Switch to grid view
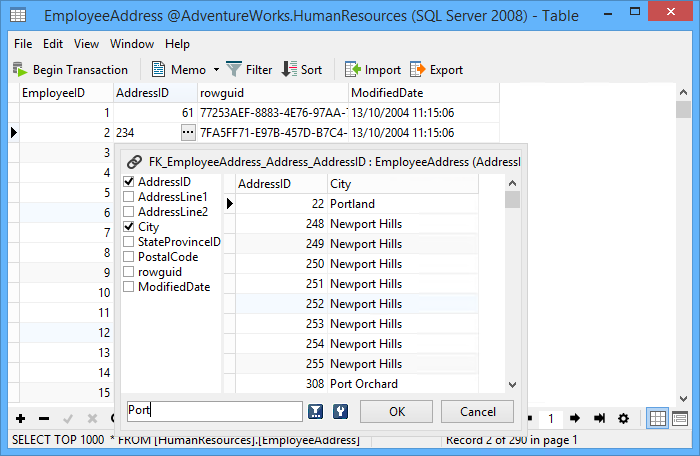The height and width of the screenshot is (456, 700). [x=658, y=418]
